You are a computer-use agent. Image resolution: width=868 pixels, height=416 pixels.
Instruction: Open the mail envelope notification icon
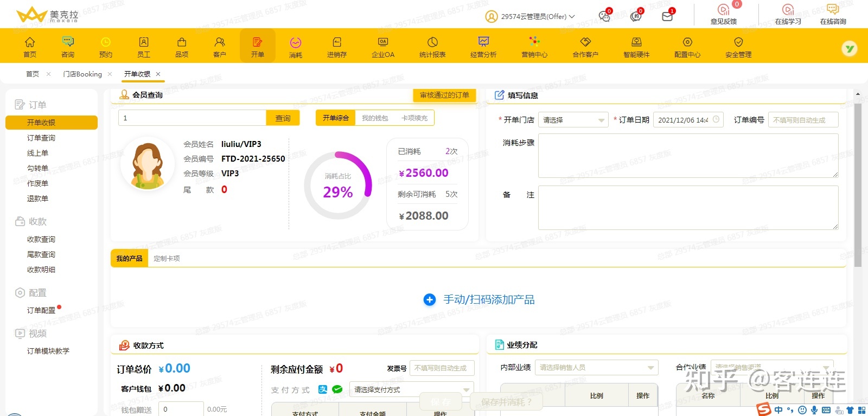point(667,16)
